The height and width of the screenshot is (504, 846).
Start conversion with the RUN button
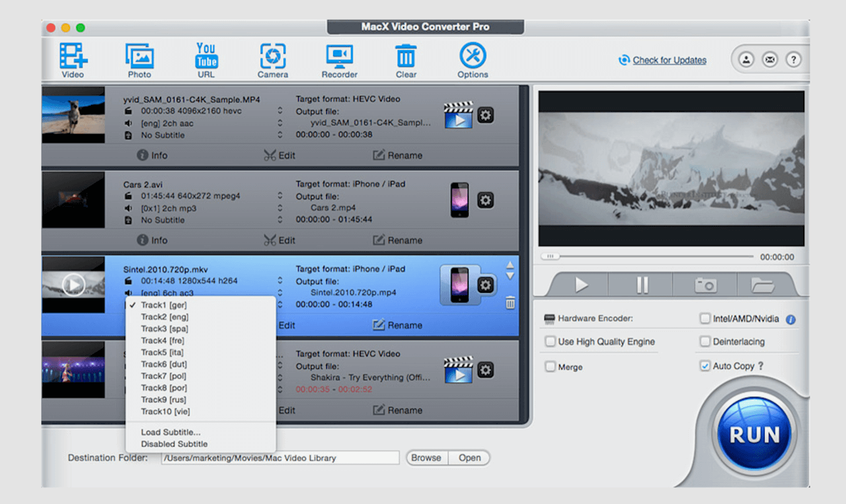754,435
